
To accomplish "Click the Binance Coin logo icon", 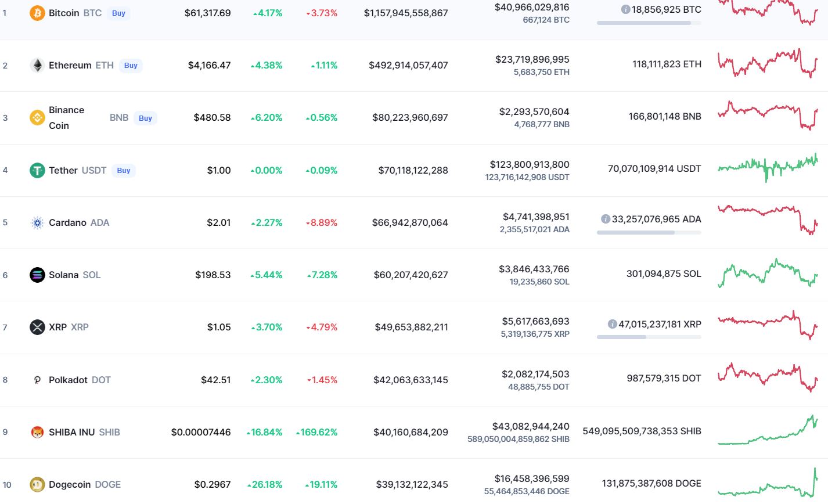I will pos(37,118).
